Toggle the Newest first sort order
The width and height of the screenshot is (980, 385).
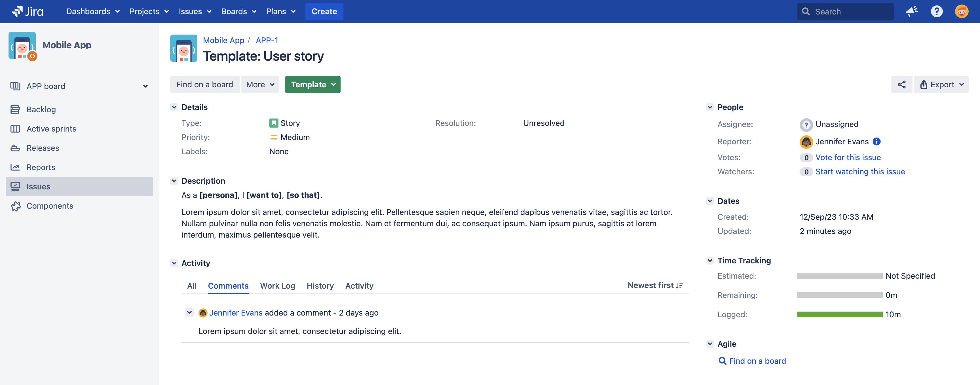tap(655, 285)
